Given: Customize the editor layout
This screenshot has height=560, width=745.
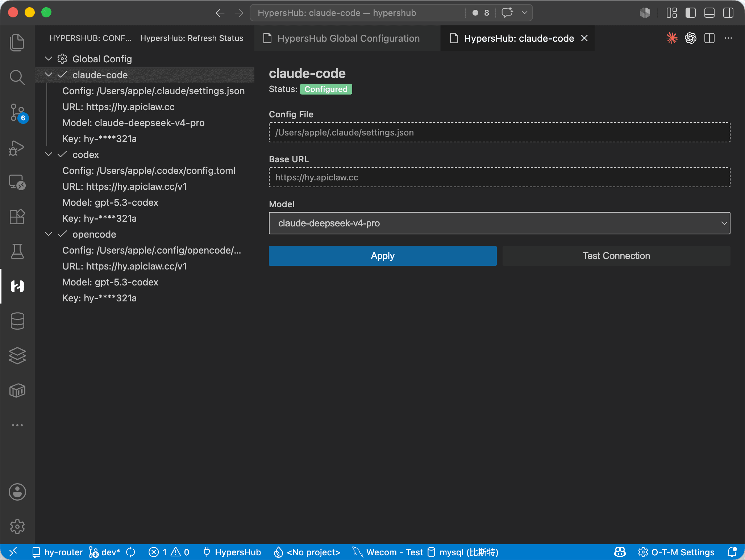Looking at the screenshot, I should click(672, 13).
